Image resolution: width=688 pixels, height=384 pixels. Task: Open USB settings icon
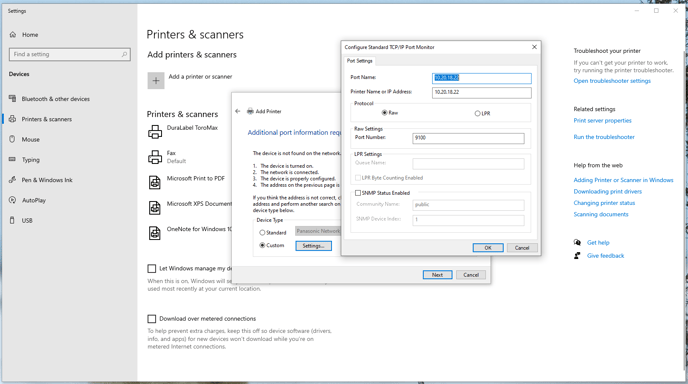tap(12, 220)
